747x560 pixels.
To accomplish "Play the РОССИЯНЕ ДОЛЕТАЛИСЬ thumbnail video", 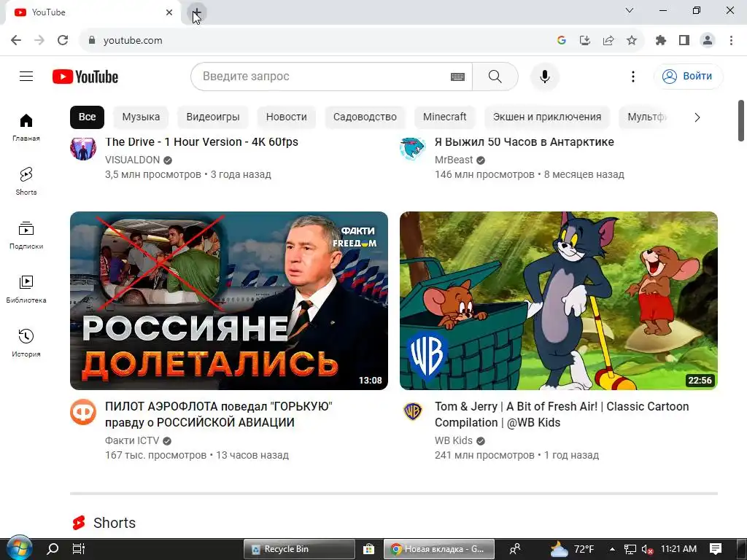I will (228, 300).
